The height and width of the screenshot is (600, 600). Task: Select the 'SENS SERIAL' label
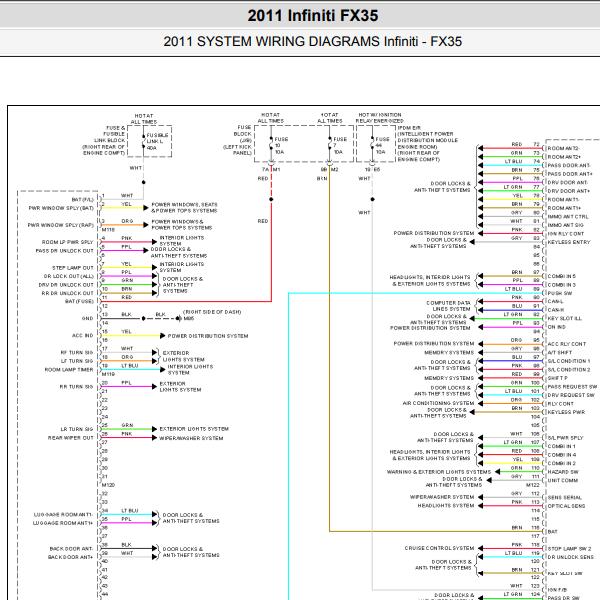pyautogui.click(x=564, y=497)
